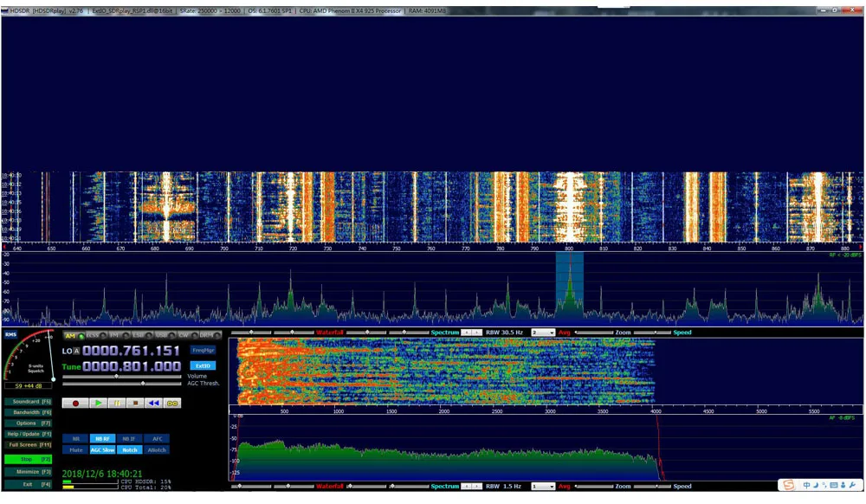Open Soundcard [F5] settings

click(29, 401)
